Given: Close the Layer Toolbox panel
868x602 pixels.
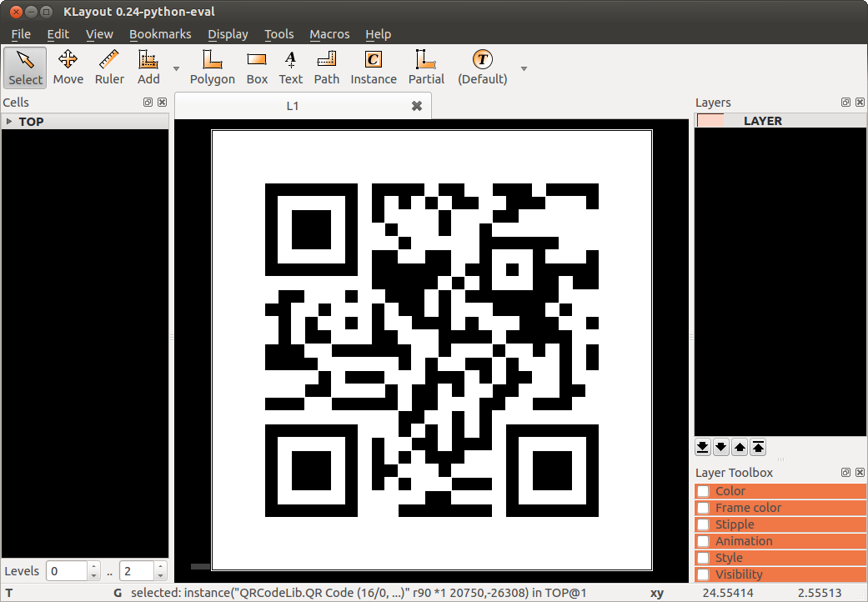Looking at the screenshot, I should coord(860,472).
